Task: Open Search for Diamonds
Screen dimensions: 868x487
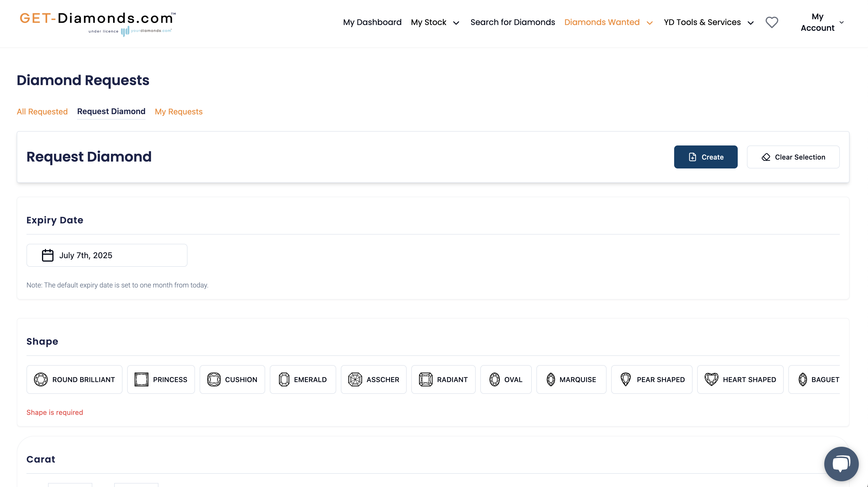Action: pos(513,22)
